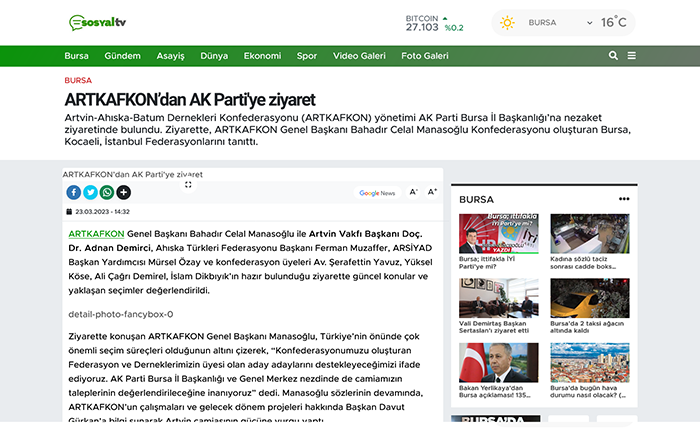Open thumbnail of security camera harassment story
This screenshot has height=435, width=700.
click(590, 234)
